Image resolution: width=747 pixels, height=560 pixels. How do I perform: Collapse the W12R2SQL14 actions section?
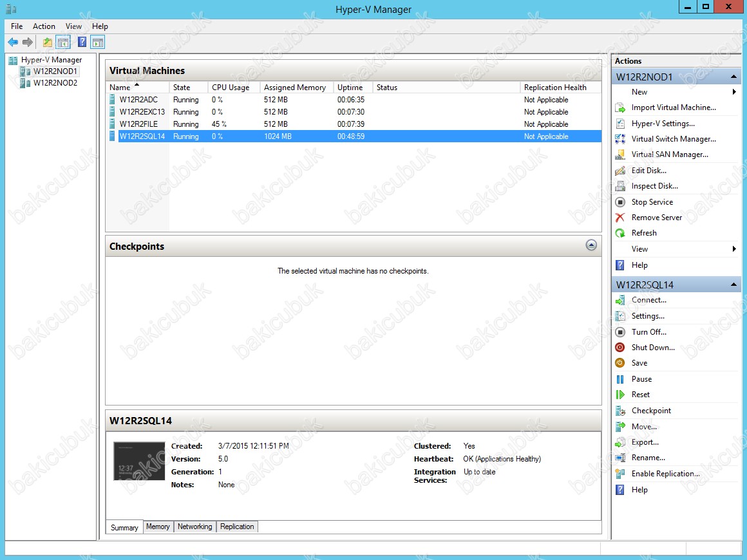click(733, 285)
